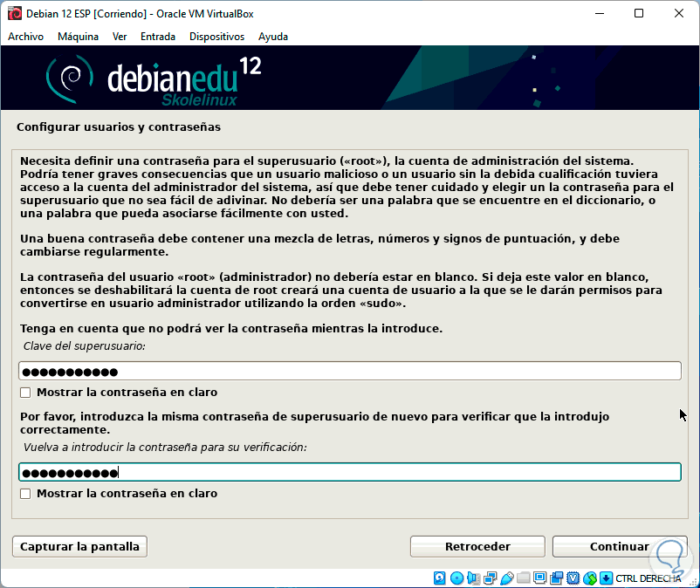Click the network adapters status icon
The image size is (700, 588).
click(x=491, y=578)
